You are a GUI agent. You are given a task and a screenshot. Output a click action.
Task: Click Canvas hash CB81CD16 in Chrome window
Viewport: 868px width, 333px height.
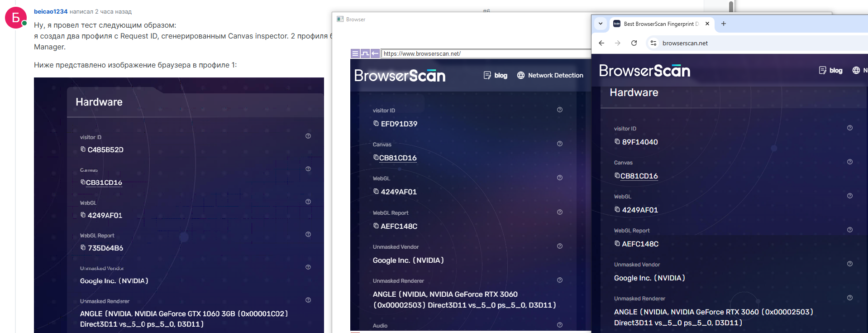point(639,176)
